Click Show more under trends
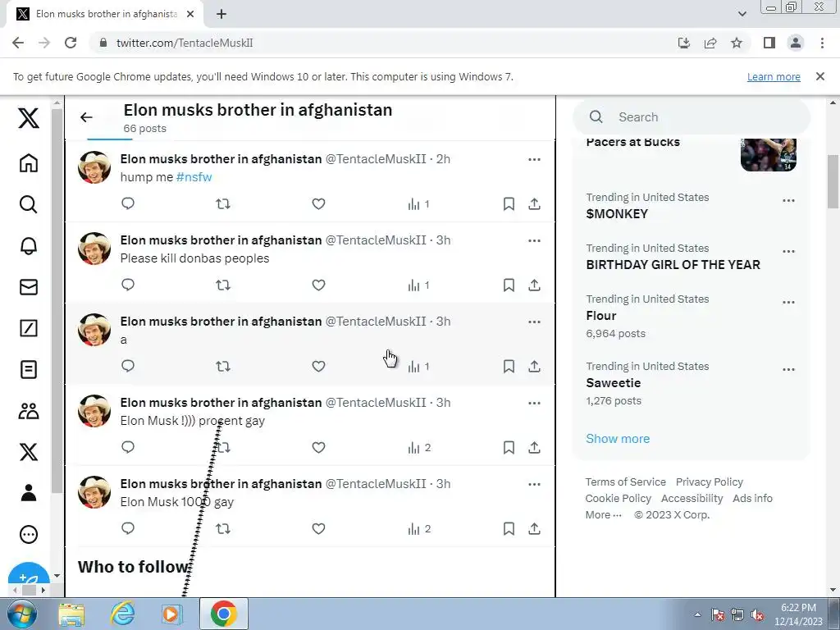 [x=618, y=439]
